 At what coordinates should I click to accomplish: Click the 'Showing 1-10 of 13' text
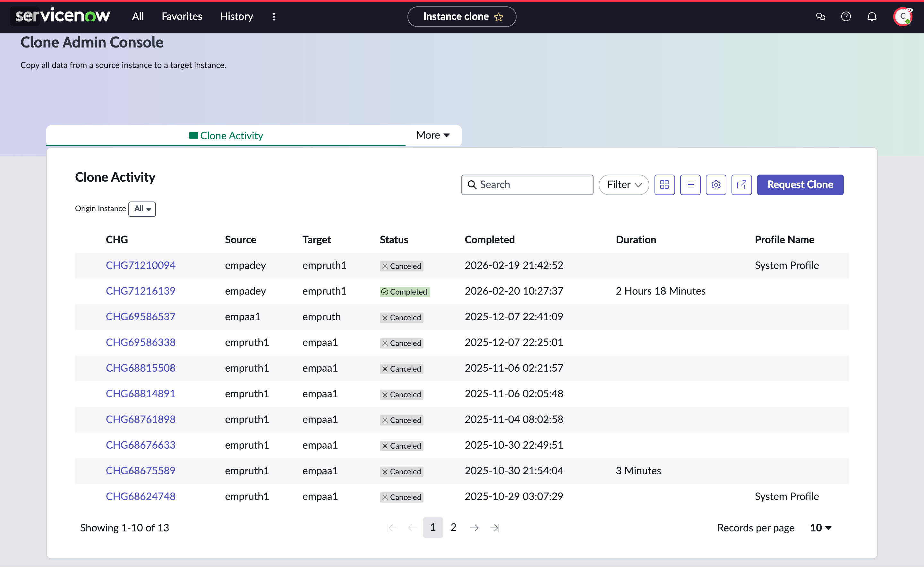(125, 528)
